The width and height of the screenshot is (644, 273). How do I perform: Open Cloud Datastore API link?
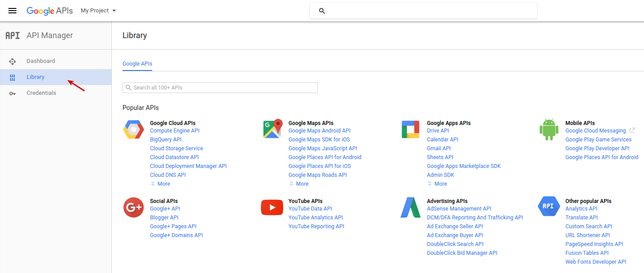(174, 157)
